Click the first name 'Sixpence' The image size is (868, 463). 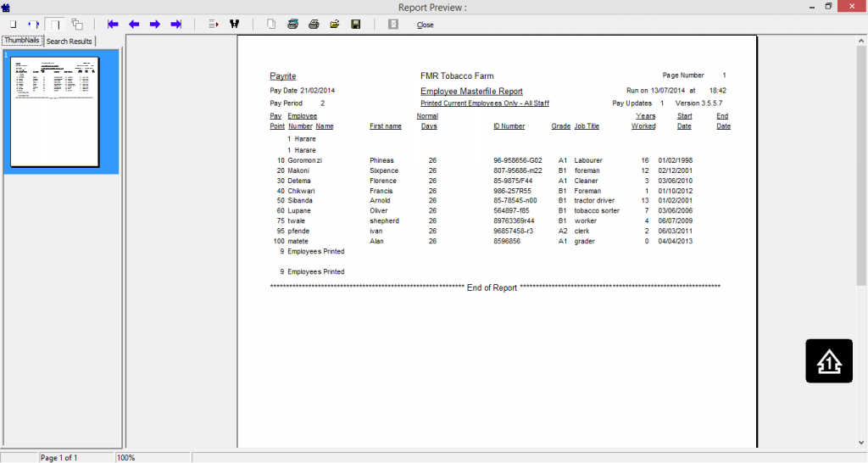[x=384, y=170]
